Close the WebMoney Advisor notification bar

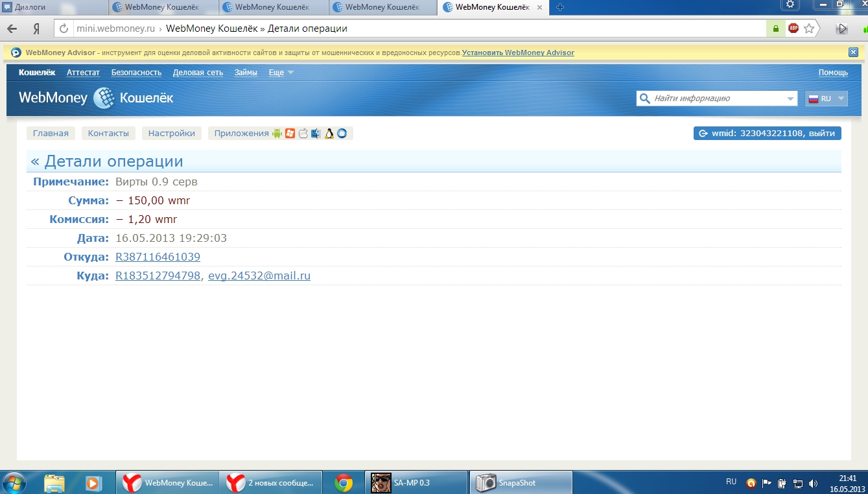(x=853, y=53)
